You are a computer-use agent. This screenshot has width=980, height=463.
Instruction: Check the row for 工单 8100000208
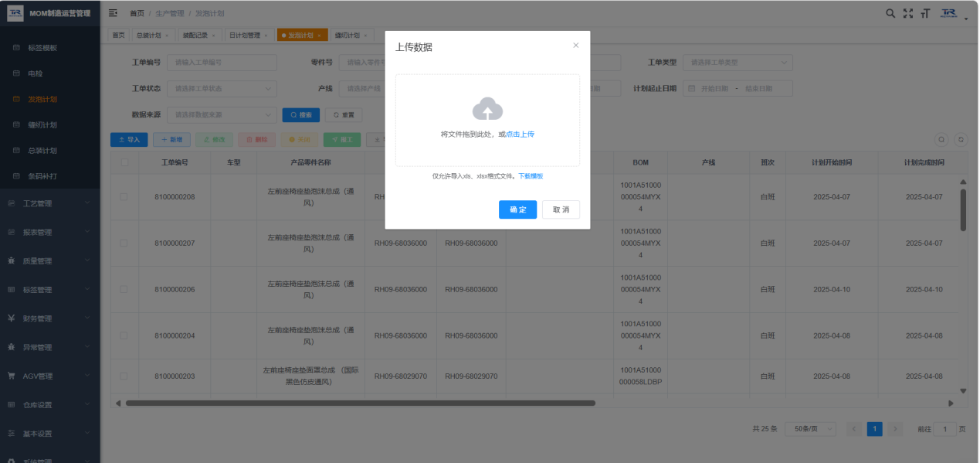(x=124, y=197)
